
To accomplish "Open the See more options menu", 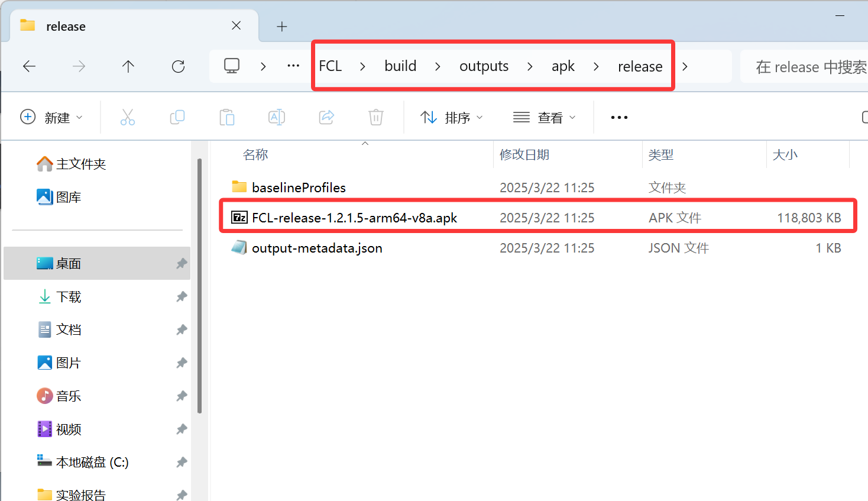I will (619, 118).
